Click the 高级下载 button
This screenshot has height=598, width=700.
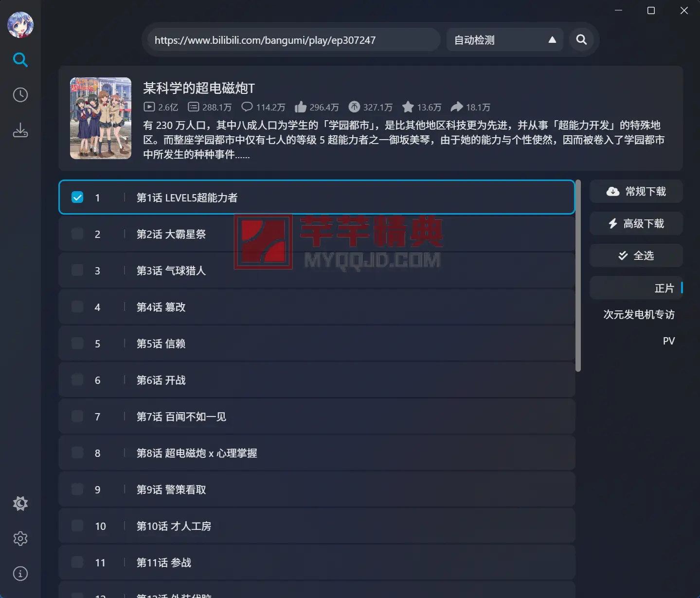pos(636,224)
